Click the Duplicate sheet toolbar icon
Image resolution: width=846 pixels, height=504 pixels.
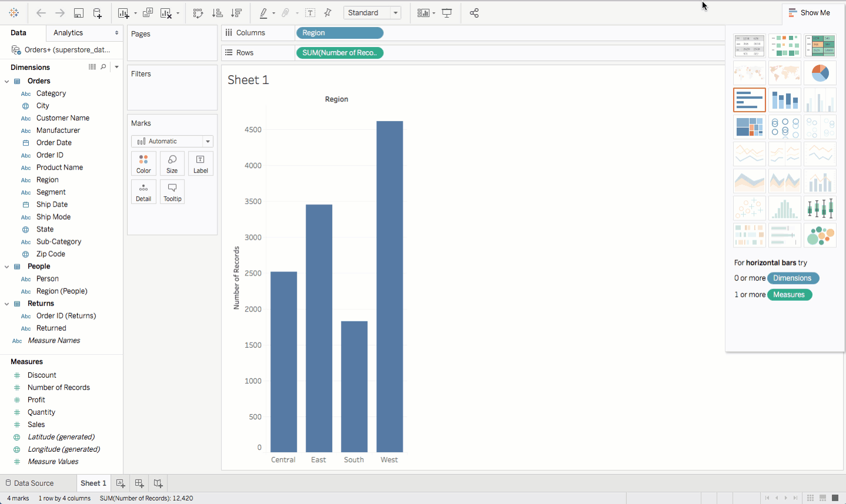tap(148, 13)
